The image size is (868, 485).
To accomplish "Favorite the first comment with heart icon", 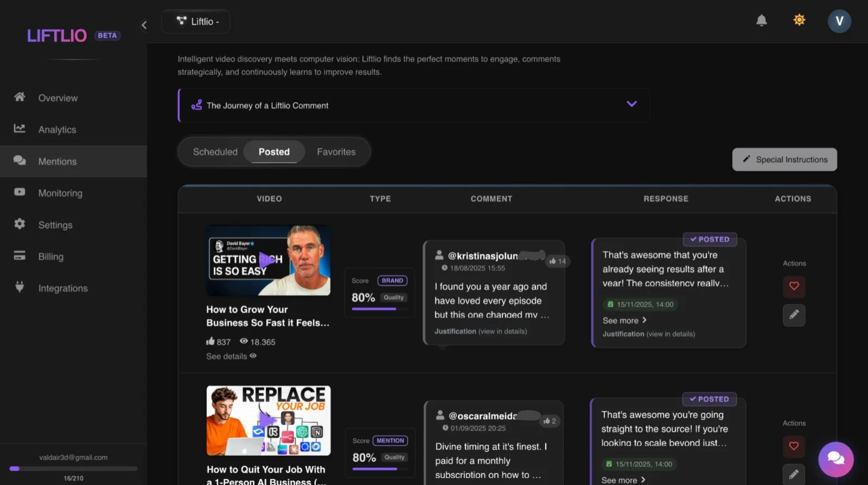I will tap(794, 286).
